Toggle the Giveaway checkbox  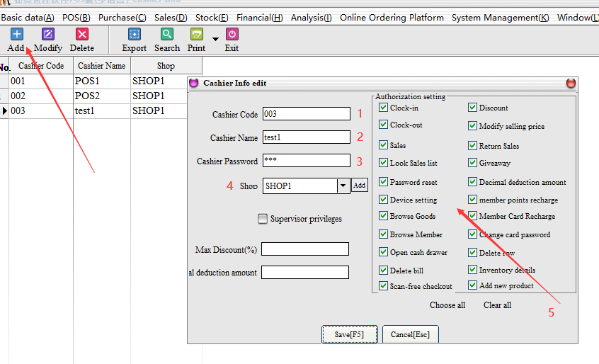point(472,163)
